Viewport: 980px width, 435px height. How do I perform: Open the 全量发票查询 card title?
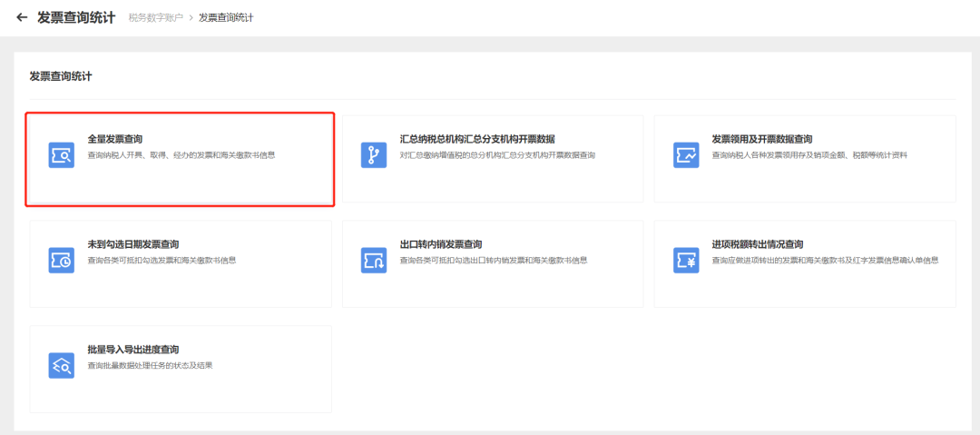114,139
